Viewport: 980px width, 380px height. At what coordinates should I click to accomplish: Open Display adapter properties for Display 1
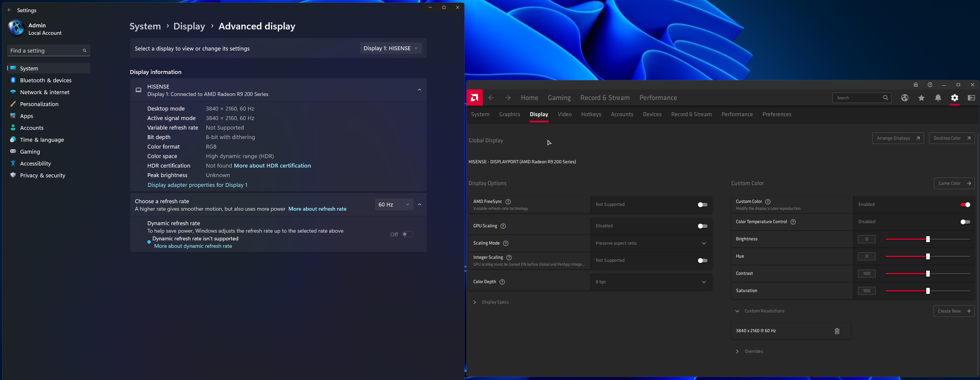(197, 185)
